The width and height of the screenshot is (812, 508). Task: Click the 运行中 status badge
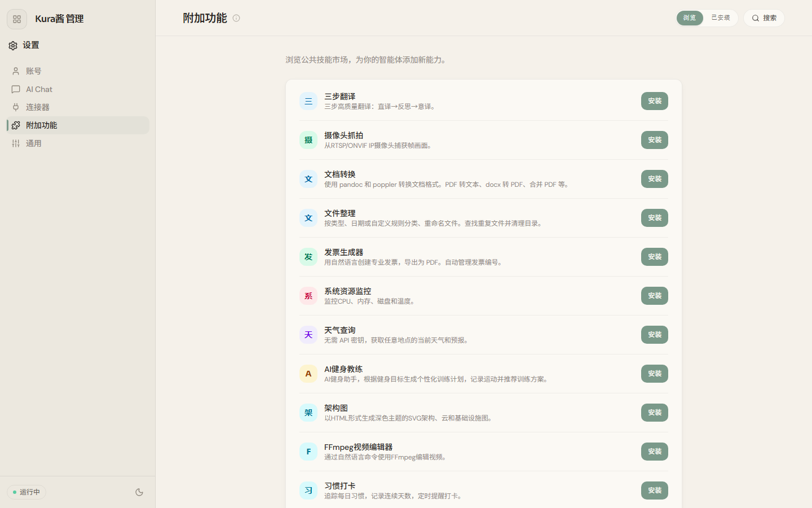(27, 492)
